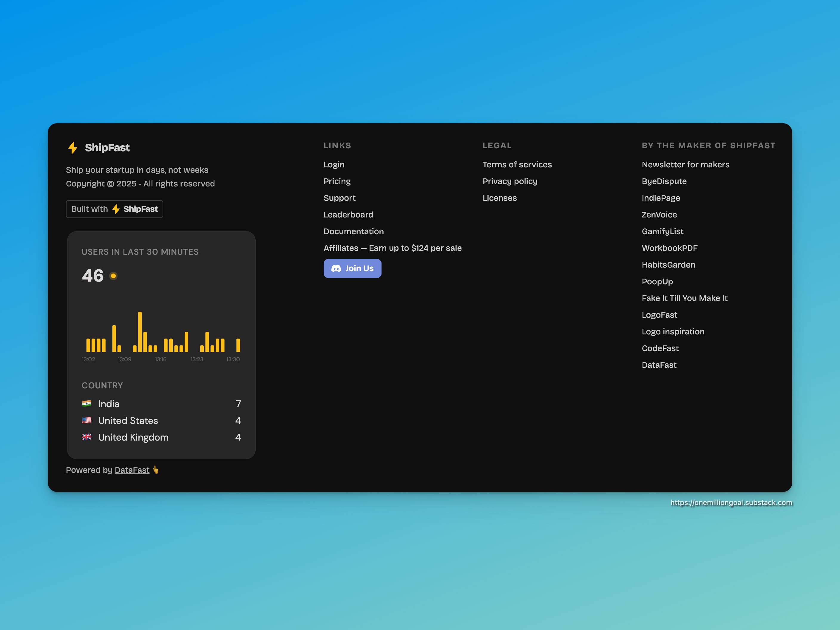Viewport: 840px width, 630px height.
Task: Open Newsletter for makers link
Action: pyautogui.click(x=685, y=164)
